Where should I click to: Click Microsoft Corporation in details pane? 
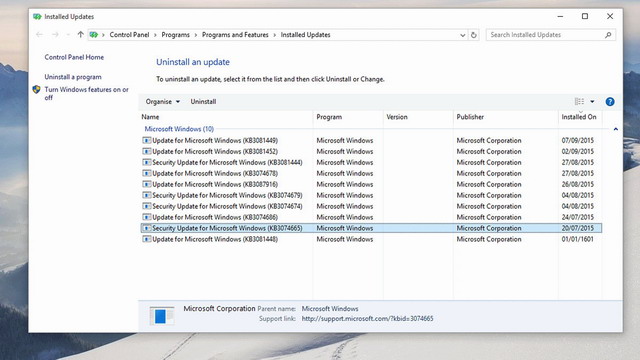pos(219,309)
